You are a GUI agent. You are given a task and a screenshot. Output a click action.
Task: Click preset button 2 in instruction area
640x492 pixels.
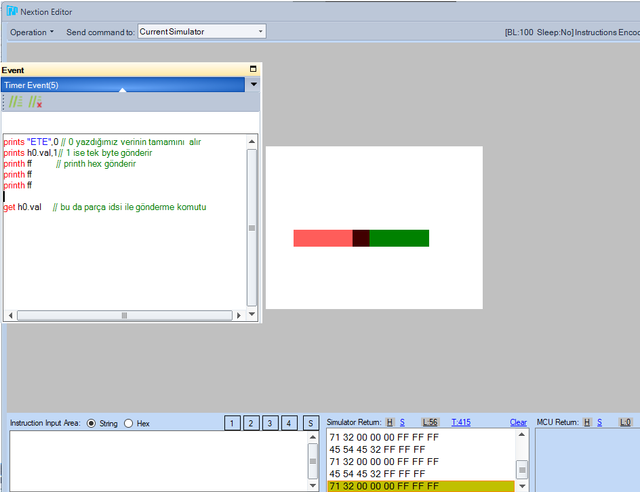(x=251, y=423)
